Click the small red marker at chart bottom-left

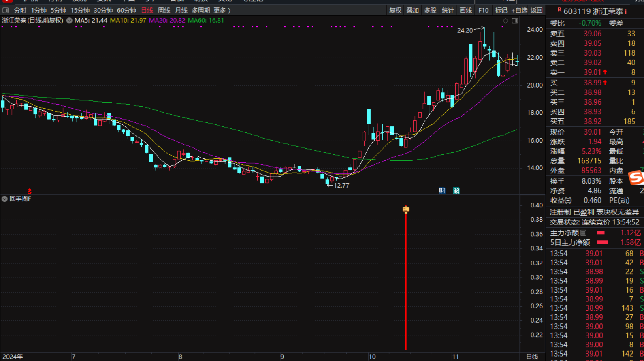30,191
